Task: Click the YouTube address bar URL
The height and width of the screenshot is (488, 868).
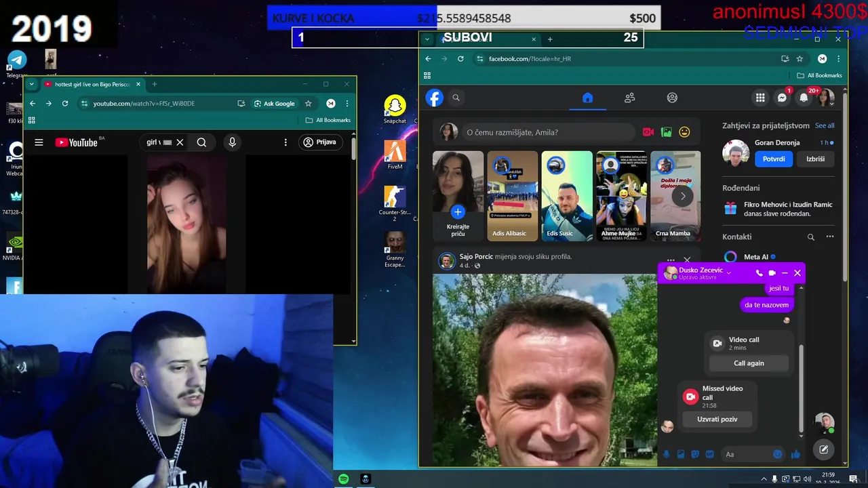Action: tap(144, 104)
